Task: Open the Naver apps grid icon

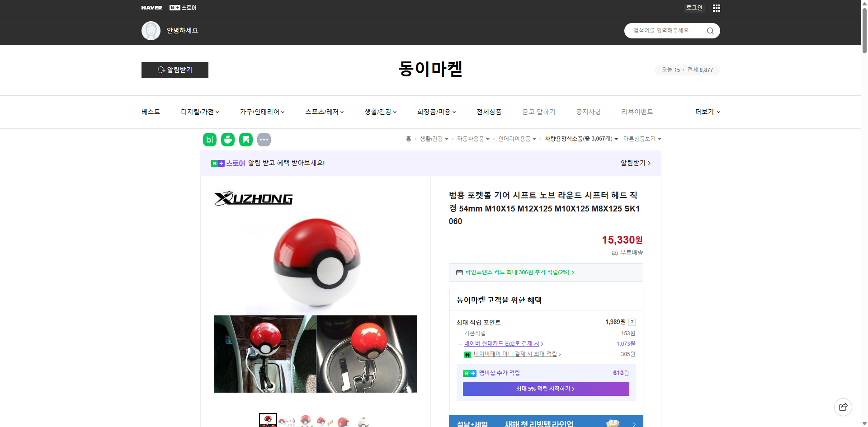Action: click(x=716, y=8)
